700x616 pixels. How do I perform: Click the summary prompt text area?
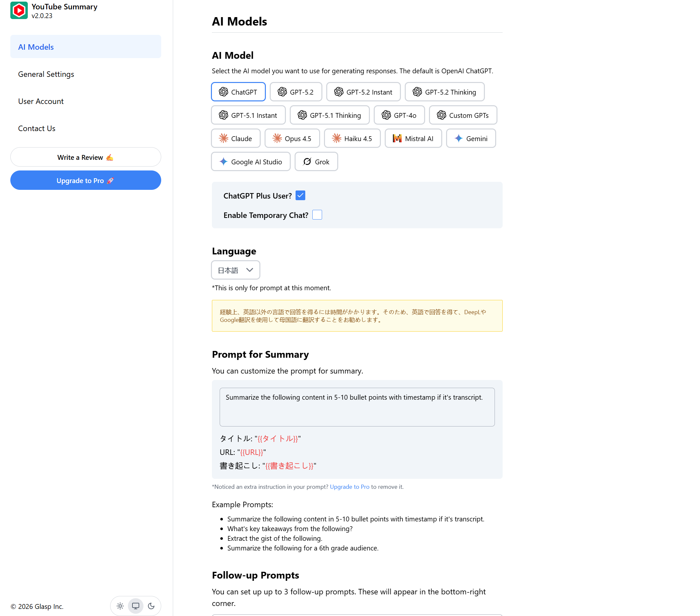point(357,407)
